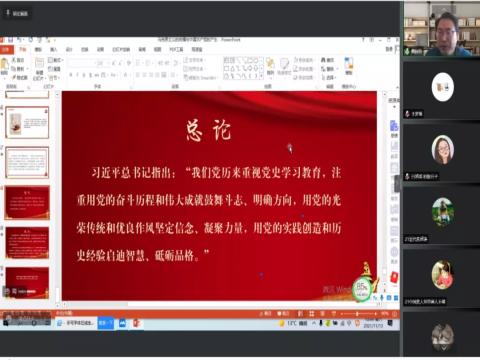Open the red File tab
The width and height of the screenshot is (480, 360).
tap(6, 49)
